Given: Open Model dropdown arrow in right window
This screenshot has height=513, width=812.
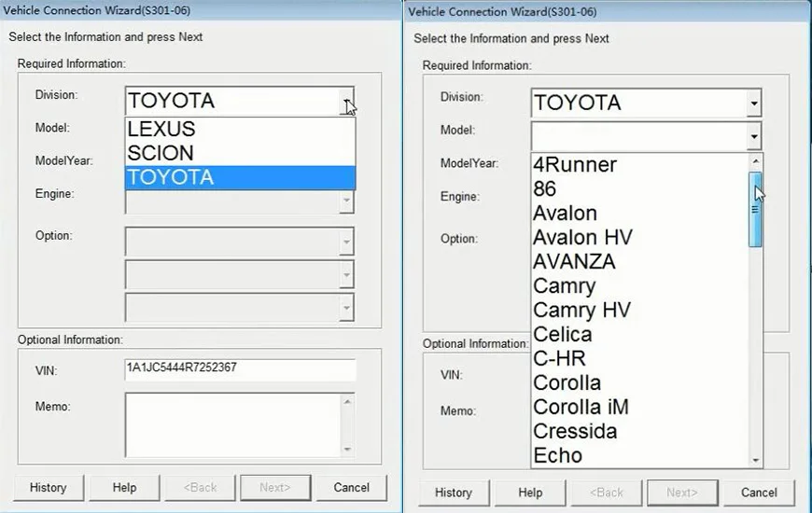Looking at the screenshot, I should [x=754, y=137].
